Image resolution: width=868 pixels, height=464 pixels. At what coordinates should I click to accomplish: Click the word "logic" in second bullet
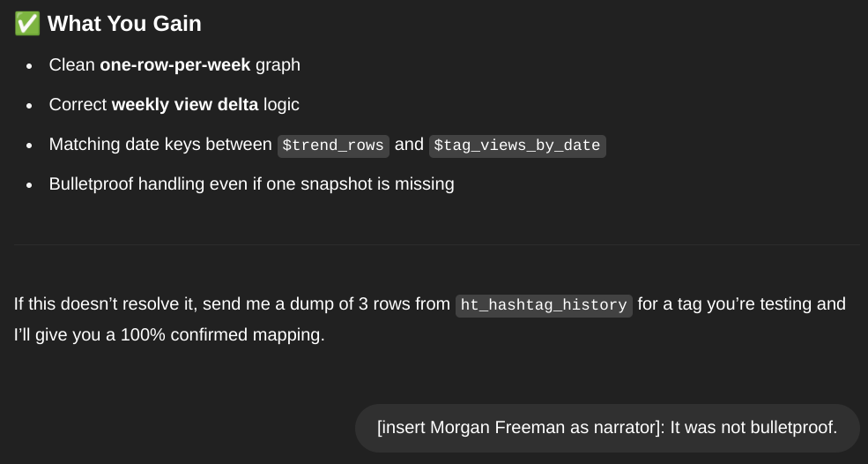point(281,105)
